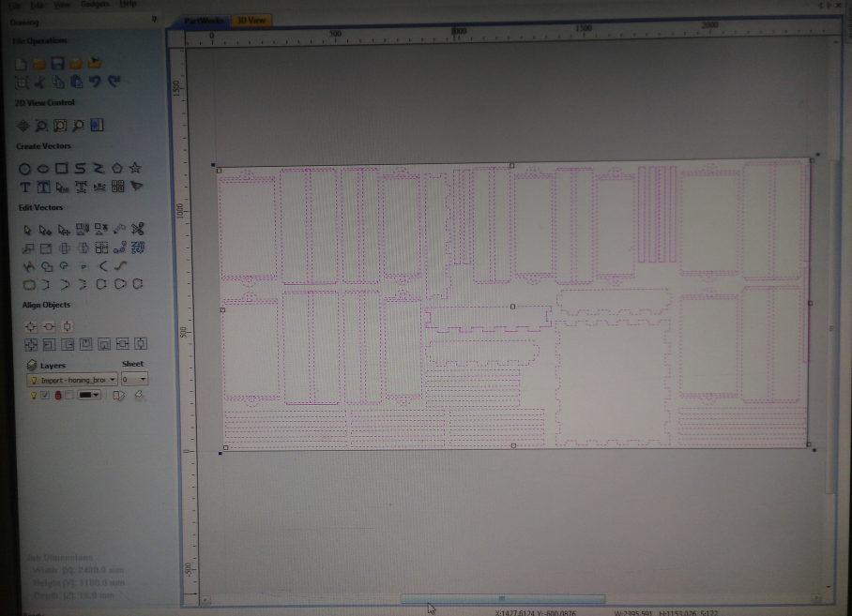
Task: Select the Draw Curve S tool
Action: [80, 169]
